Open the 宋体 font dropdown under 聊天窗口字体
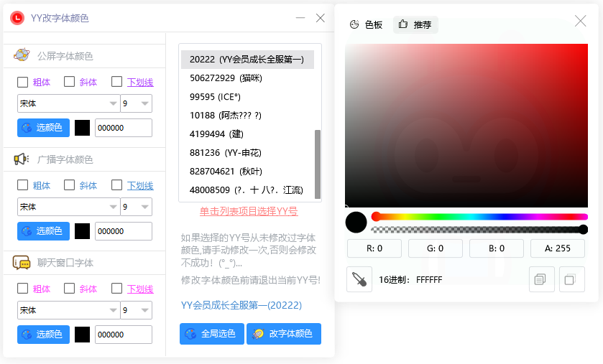This screenshot has width=603, height=364. pos(68,310)
